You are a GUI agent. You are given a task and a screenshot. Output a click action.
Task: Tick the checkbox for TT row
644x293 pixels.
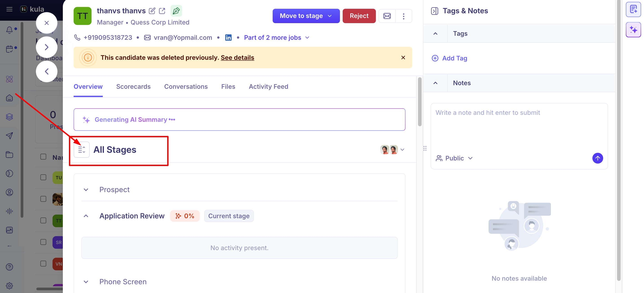tap(43, 220)
